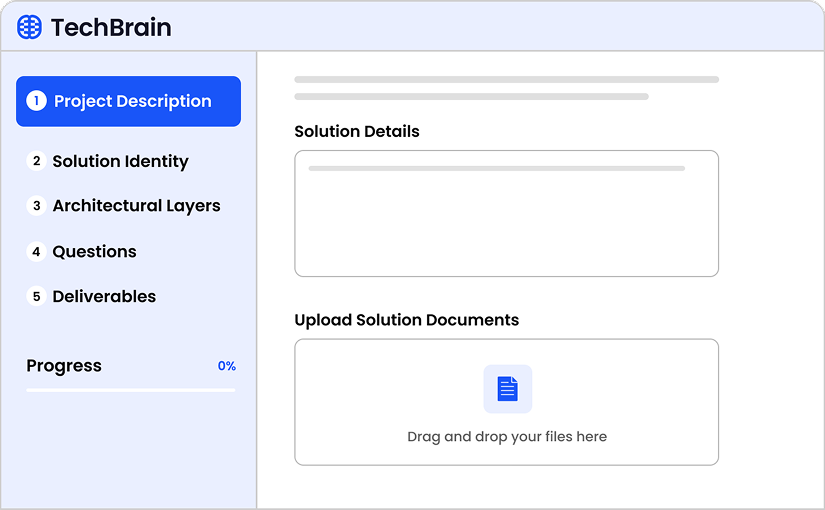This screenshot has height=510, width=825.
Task: Click the TechBrain brain logo icon
Action: tap(30, 27)
